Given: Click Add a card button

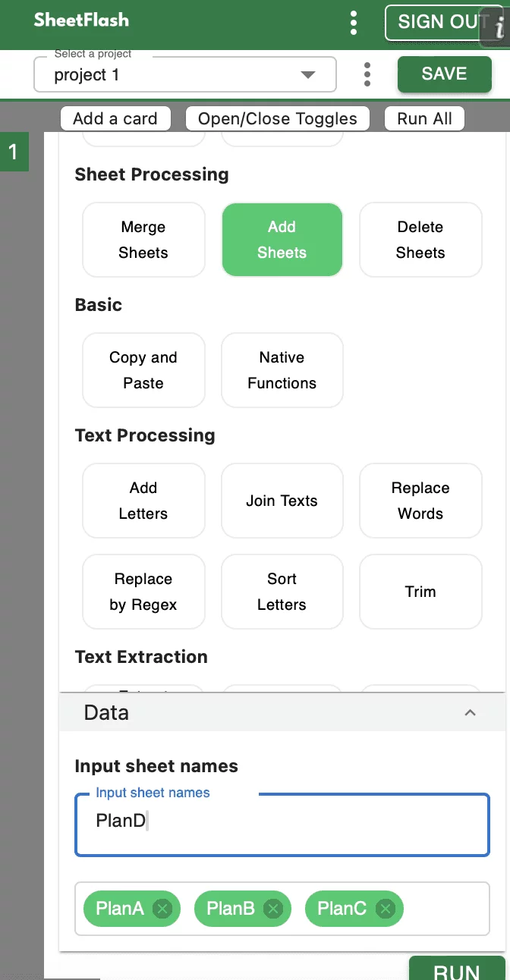Looking at the screenshot, I should [x=115, y=118].
